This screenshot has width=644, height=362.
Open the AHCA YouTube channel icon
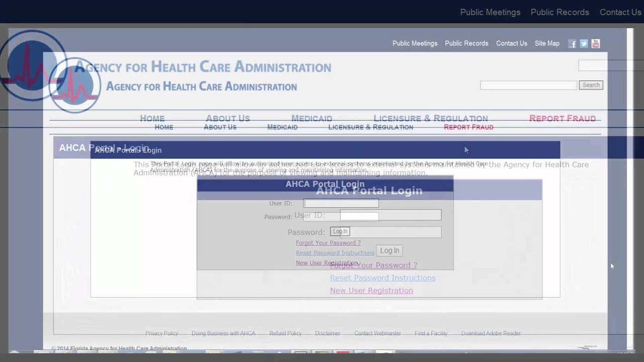coord(595,44)
